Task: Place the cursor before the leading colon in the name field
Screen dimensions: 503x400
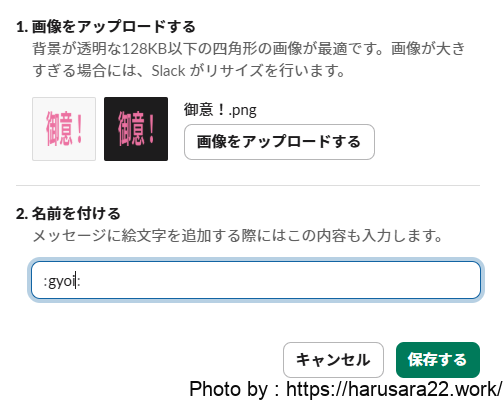Action: 43,282
